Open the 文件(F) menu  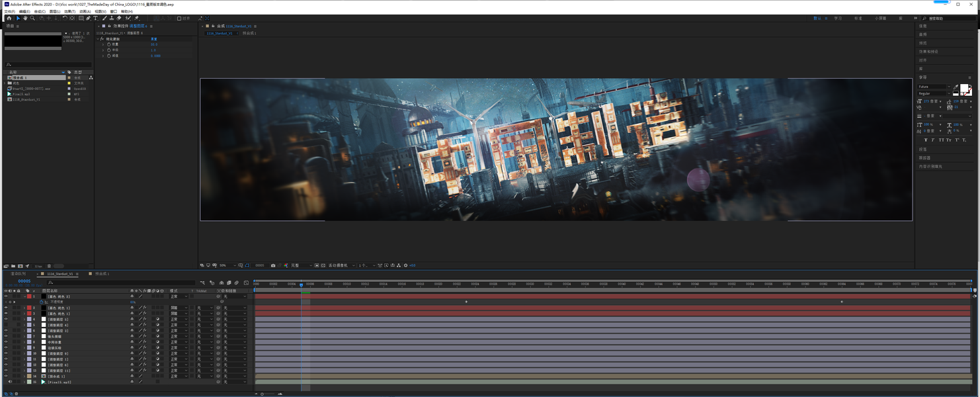(9, 11)
